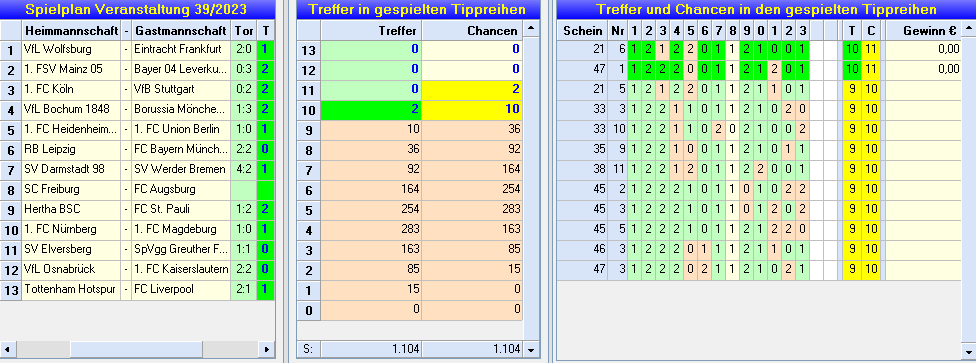The image size is (976, 363).
Task: Click scroll up arrow in Treffer panel
Action: (530, 29)
